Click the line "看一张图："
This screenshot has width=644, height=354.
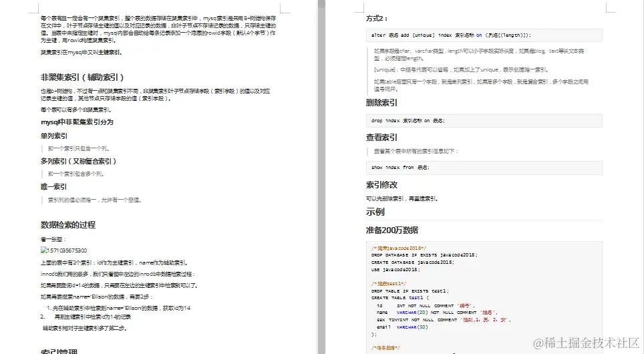53,239
